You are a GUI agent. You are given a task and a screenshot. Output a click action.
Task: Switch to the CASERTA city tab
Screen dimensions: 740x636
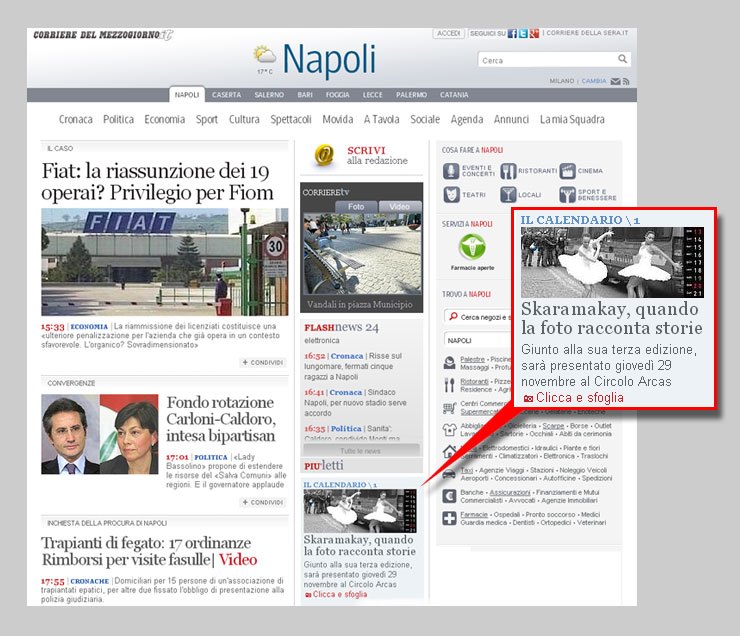(x=226, y=95)
